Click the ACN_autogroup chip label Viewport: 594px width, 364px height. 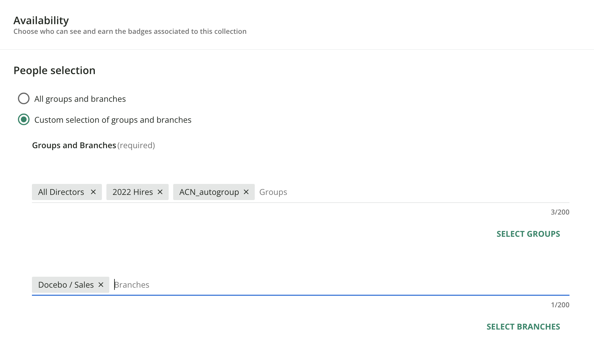pos(209,192)
